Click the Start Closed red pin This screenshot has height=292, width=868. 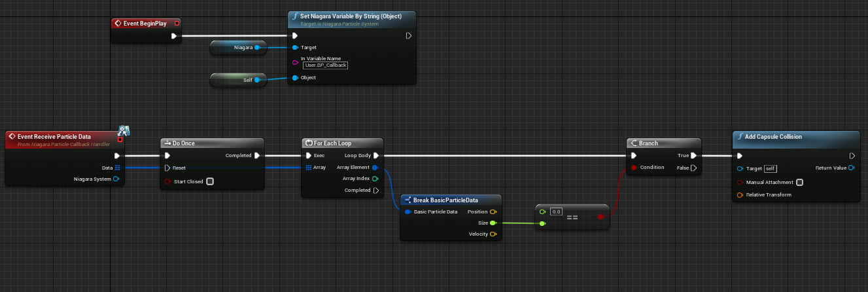point(167,181)
